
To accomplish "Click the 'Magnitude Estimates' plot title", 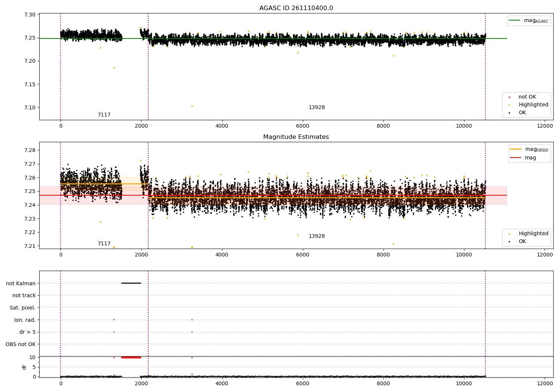I will [x=296, y=137].
